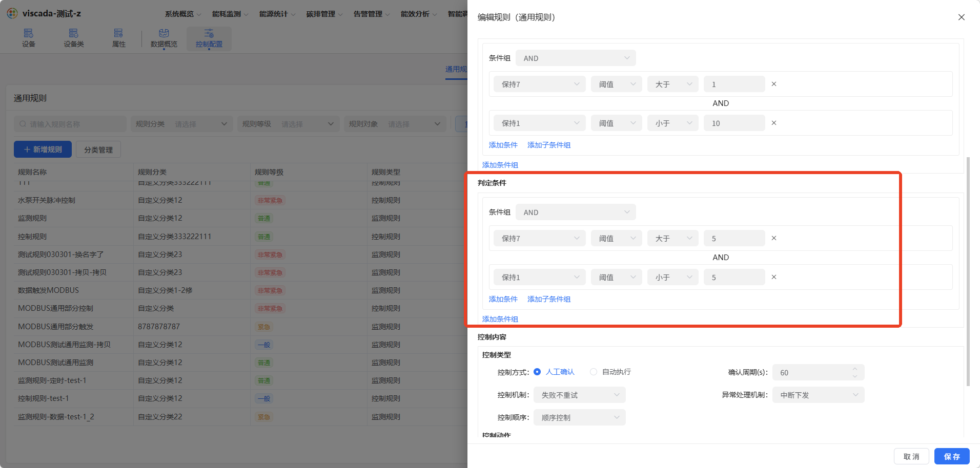The width and height of the screenshot is (980, 468).
Task: Open the 系统概览 menu
Action: [183, 14]
